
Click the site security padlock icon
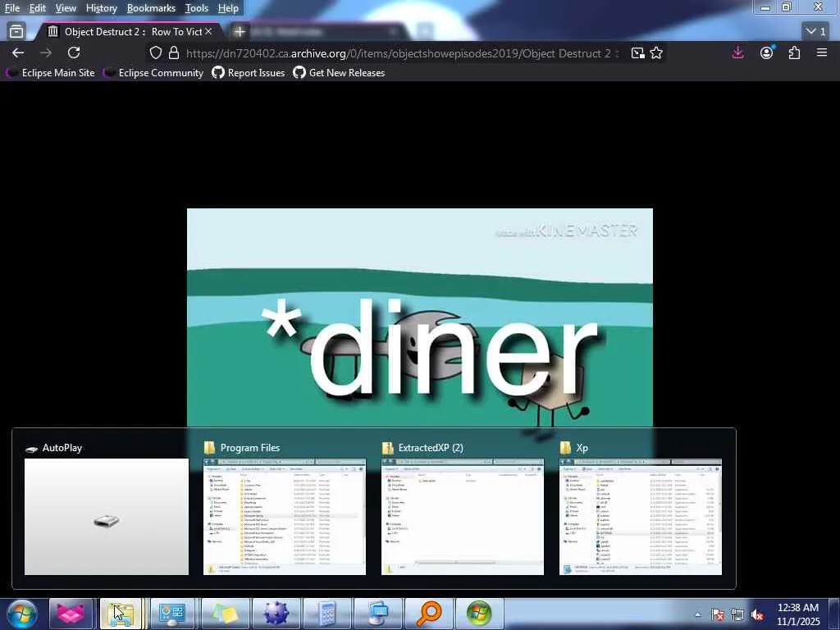pyautogui.click(x=174, y=52)
